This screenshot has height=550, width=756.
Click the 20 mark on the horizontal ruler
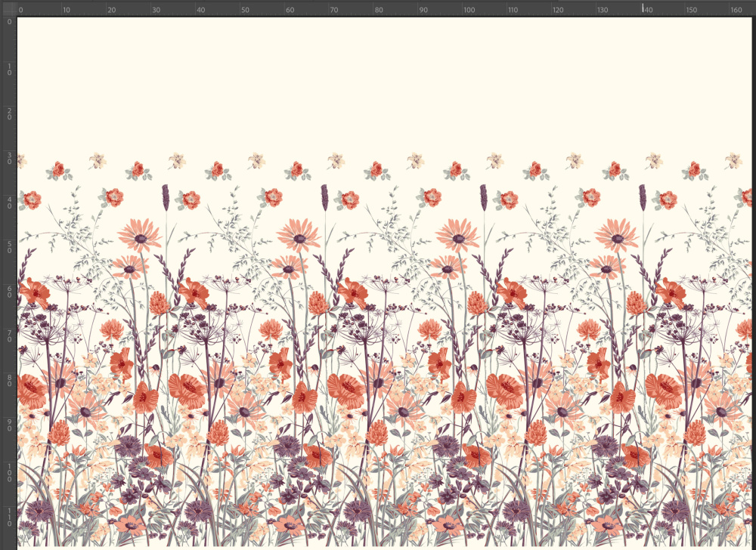pos(111,10)
